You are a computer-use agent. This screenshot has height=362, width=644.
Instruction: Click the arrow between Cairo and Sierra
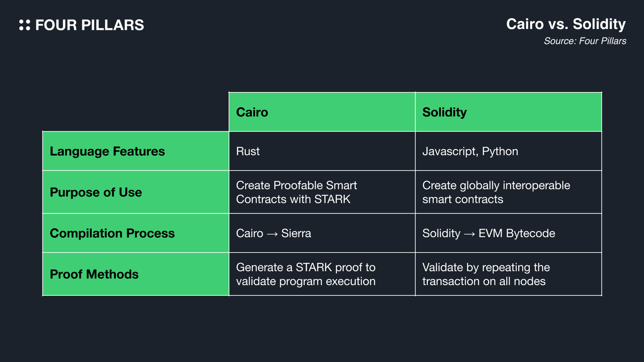[272, 234]
